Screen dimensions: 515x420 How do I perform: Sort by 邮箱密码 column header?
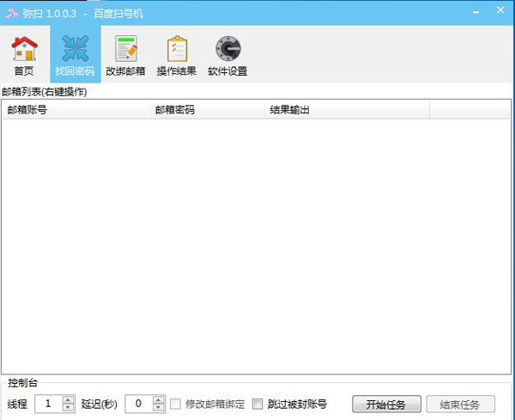pos(207,110)
